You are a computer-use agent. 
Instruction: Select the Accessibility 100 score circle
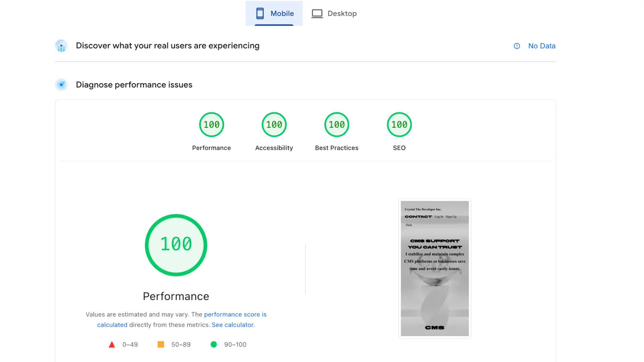[x=274, y=124]
